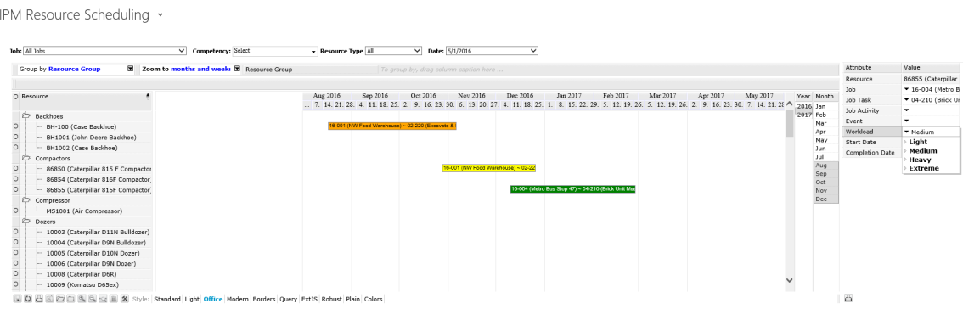This screenshot has width=980, height=309.
Task: Click the green Metro Bus Stop 47 task bar
Action: coord(573,189)
